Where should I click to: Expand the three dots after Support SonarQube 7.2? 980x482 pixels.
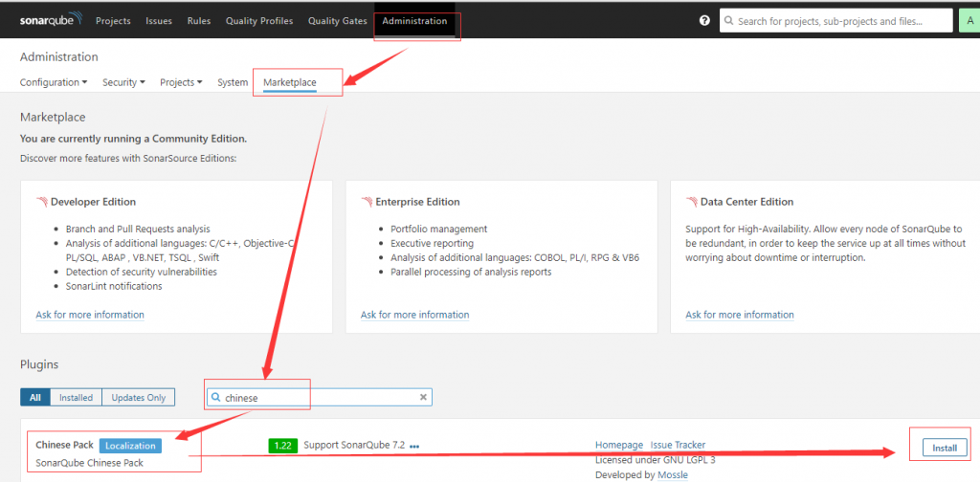coord(413,447)
